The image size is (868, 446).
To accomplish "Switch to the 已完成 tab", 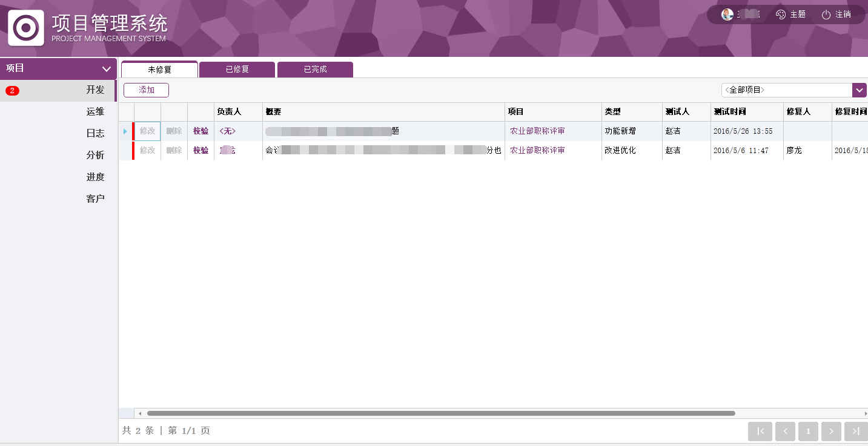I will click(x=315, y=70).
